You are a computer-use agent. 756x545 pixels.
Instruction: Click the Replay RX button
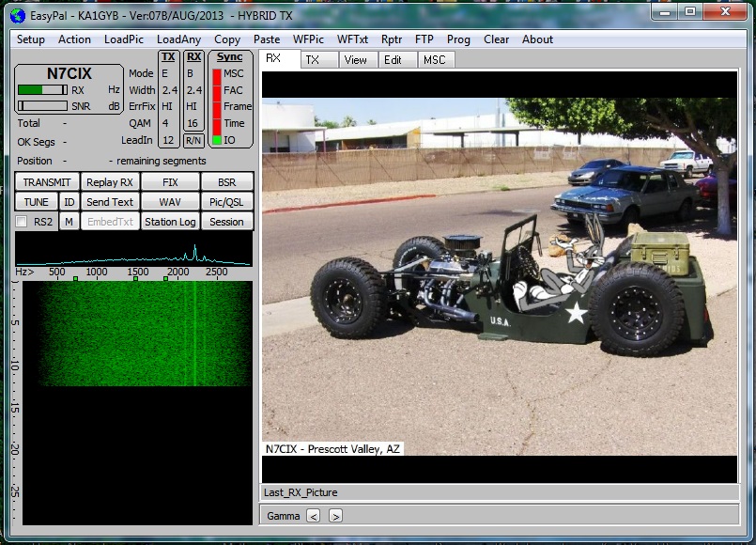pos(110,182)
